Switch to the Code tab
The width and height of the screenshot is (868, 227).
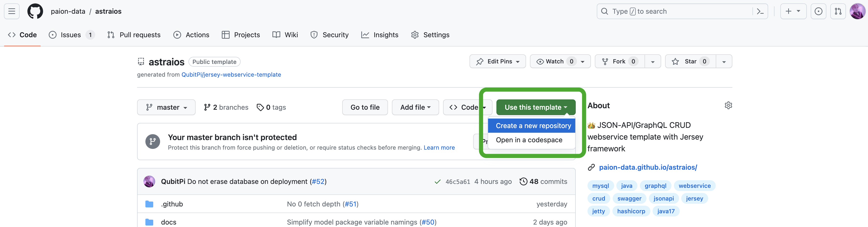tap(22, 35)
